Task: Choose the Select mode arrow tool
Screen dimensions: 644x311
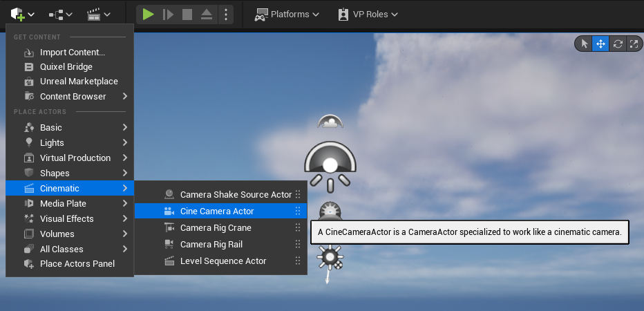Action: [585, 44]
